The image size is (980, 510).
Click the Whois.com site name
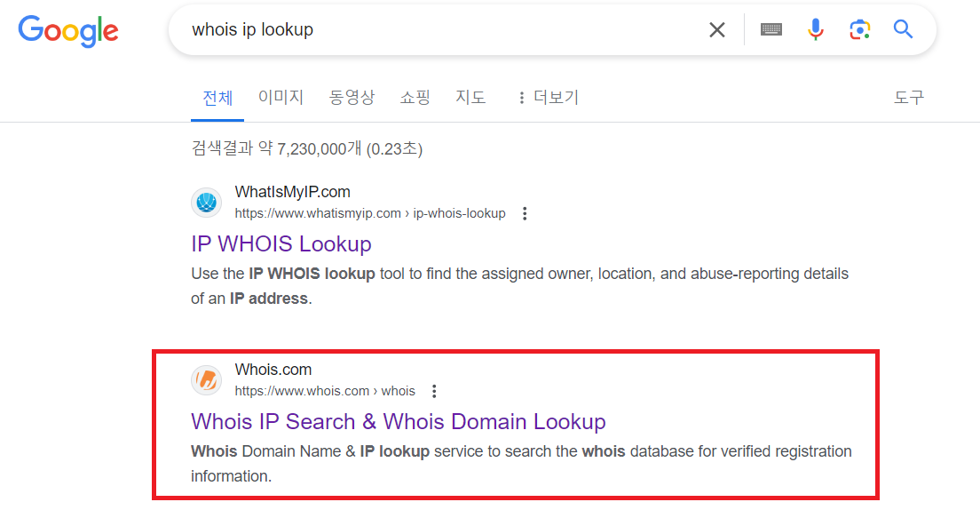273,370
